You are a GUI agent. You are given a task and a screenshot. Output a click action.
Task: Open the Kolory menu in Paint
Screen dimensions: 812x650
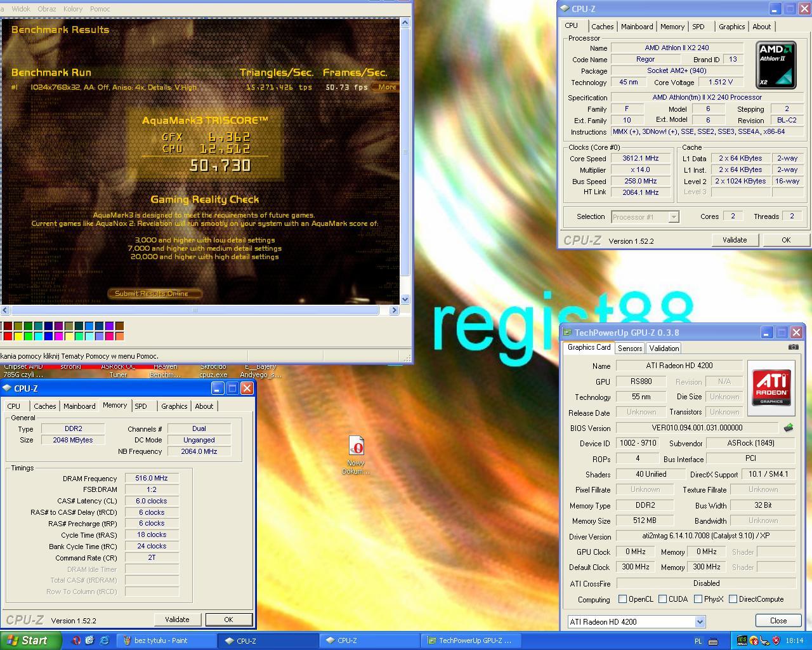click(73, 9)
